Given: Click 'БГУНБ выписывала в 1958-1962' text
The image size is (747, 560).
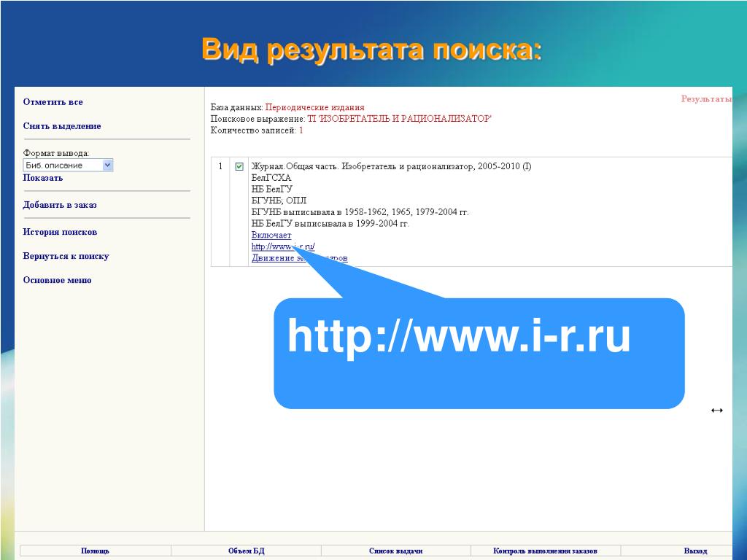Looking at the screenshot, I should pos(360,212).
